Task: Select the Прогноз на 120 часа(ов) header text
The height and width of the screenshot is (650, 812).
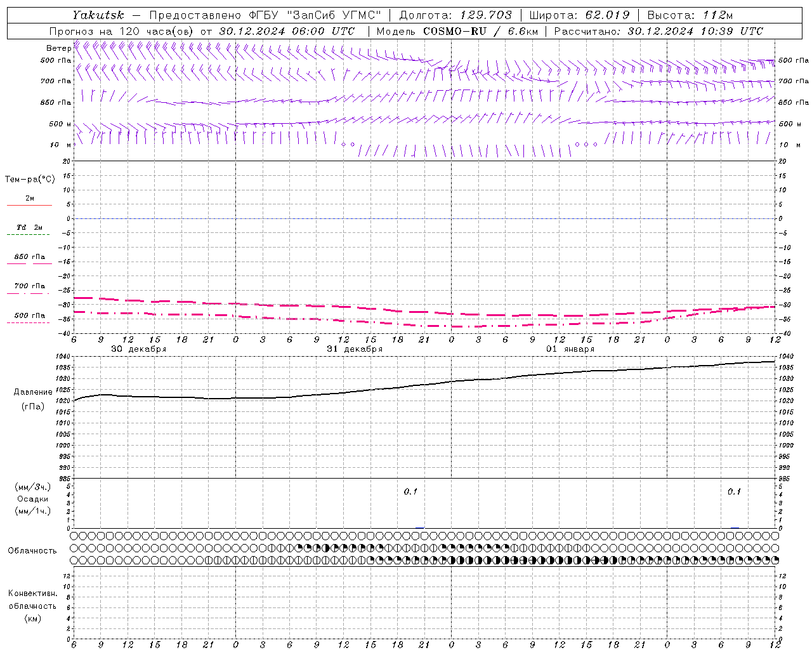Action: coord(122,31)
